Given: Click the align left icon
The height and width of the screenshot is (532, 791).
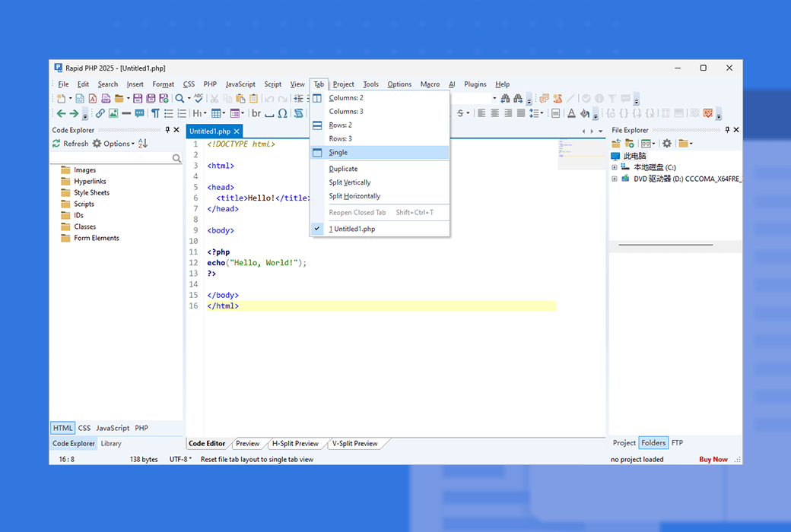Looking at the screenshot, I should [x=481, y=113].
